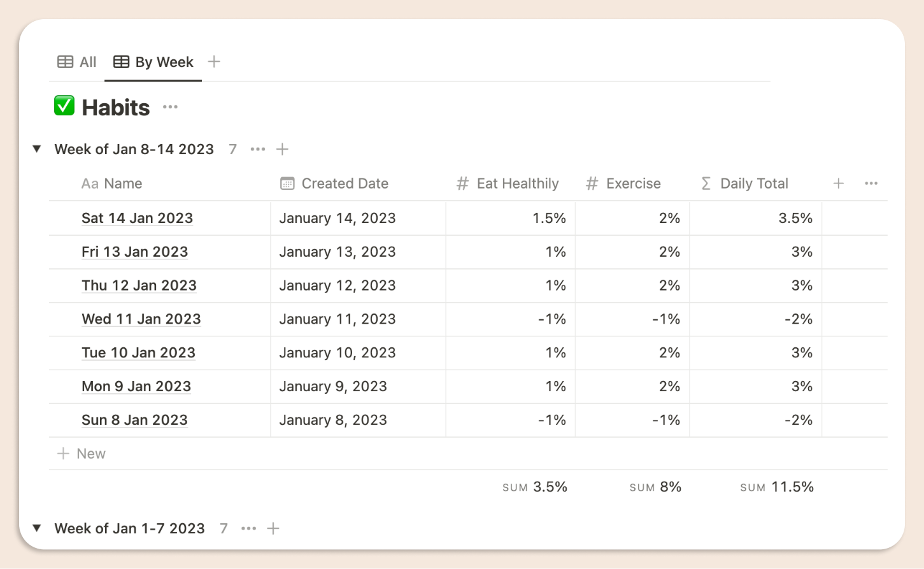
Task: Select the By Week view tab
Action: click(153, 62)
